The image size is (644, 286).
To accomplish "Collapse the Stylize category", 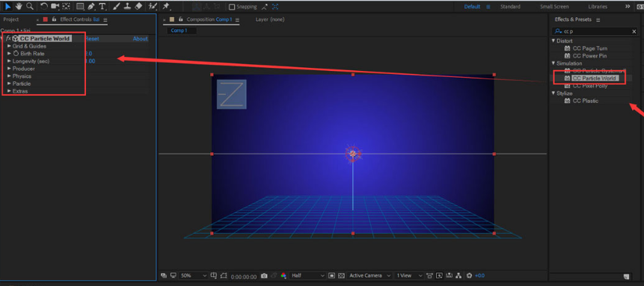I will click(553, 93).
